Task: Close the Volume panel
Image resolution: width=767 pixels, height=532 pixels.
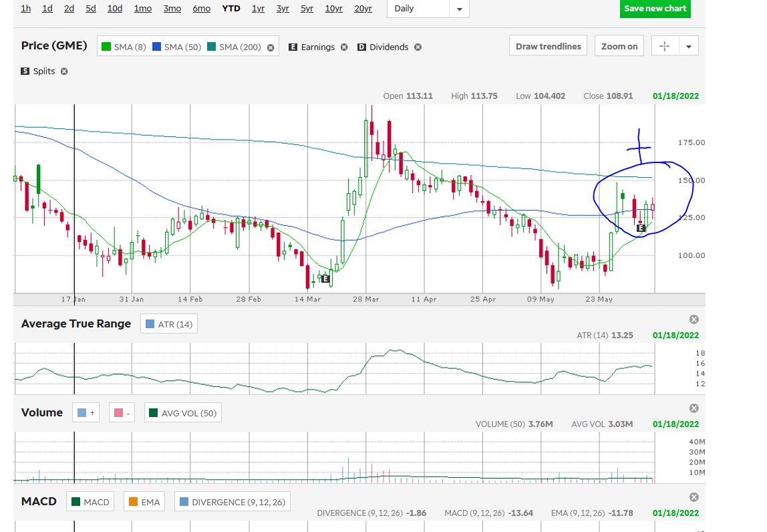Action: (x=694, y=408)
